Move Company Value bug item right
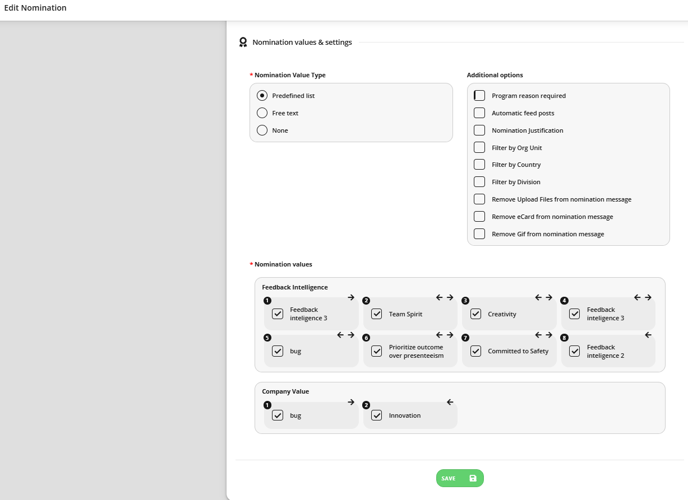The width and height of the screenshot is (688, 500). 351,402
